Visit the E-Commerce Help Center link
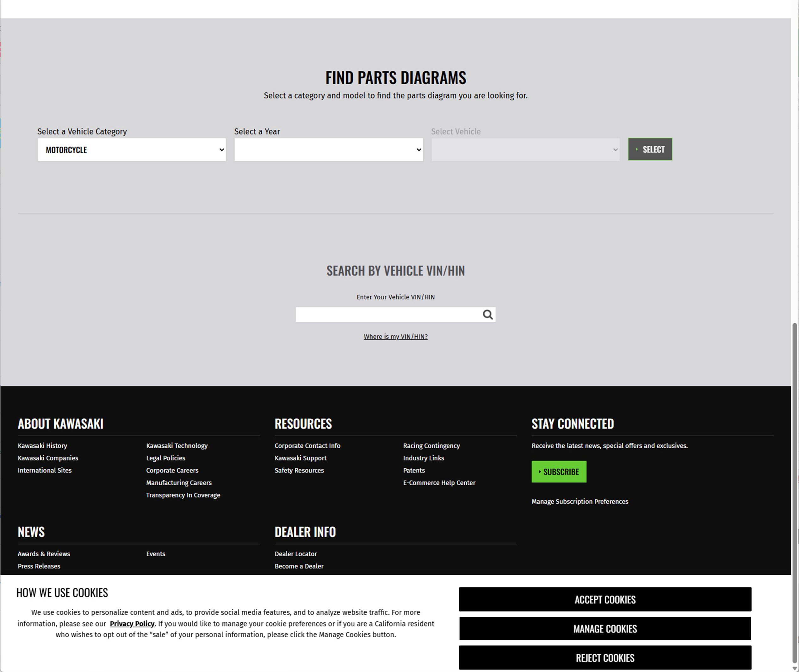The height and width of the screenshot is (672, 799). (439, 483)
